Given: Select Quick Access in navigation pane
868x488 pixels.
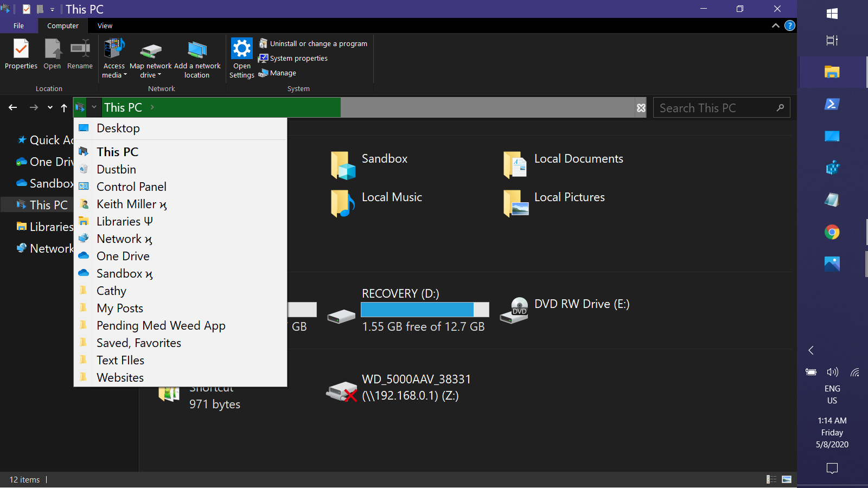Looking at the screenshot, I should (44, 140).
